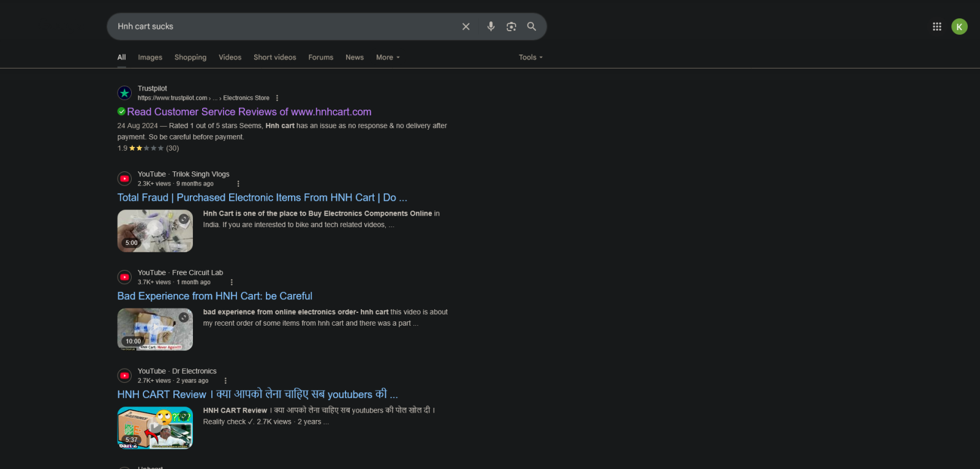The height and width of the screenshot is (469, 980).
Task: Click the 1.9 star rating (30) text
Action: point(148,148)
